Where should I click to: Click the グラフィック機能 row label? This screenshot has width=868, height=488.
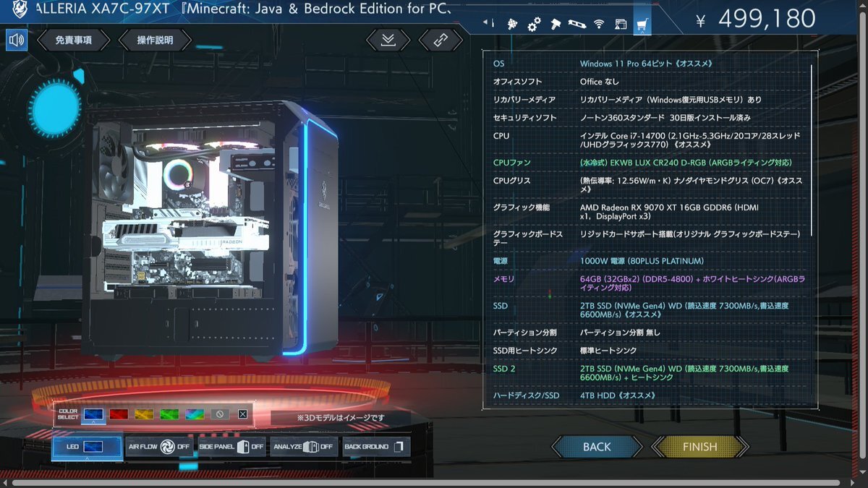coord(521,207)
